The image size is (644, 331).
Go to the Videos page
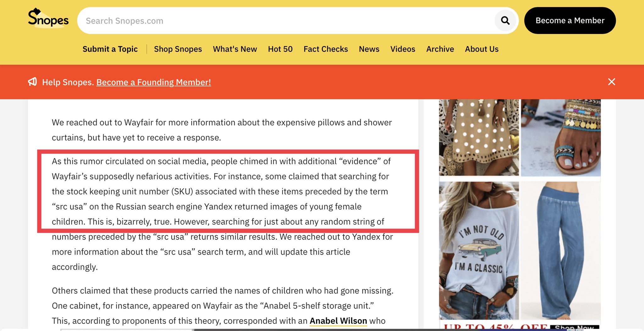coord(402,49)
